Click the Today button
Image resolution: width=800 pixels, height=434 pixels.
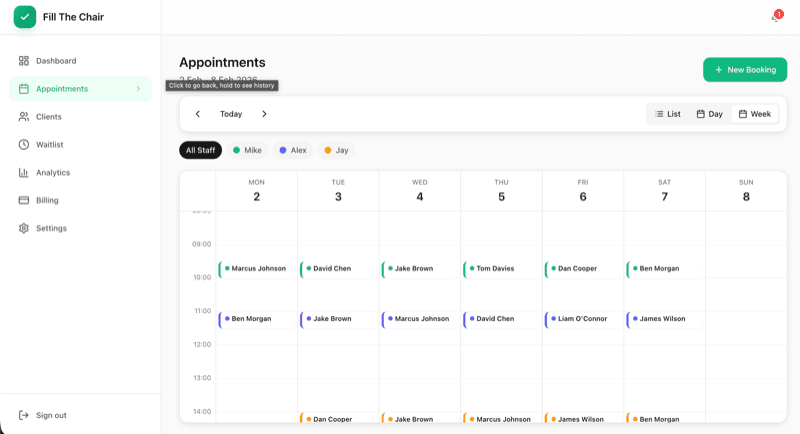coord(231,114)
